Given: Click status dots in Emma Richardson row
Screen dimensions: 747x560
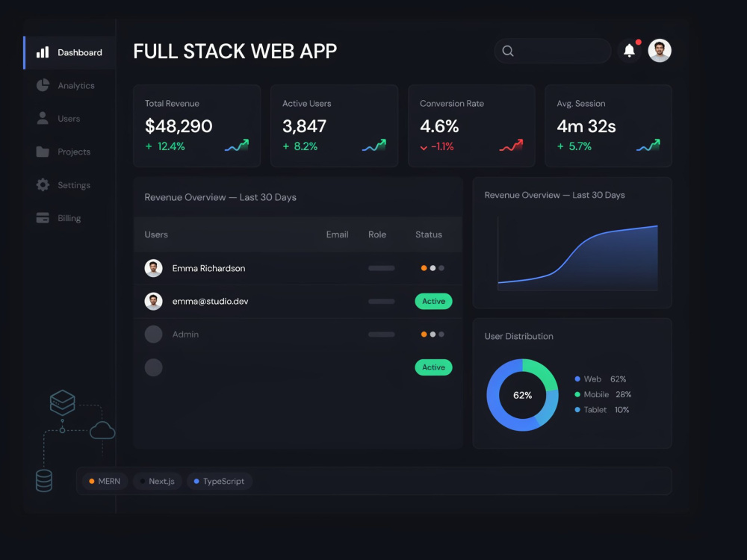Looking at the screenshot, I should coord(433,268).
